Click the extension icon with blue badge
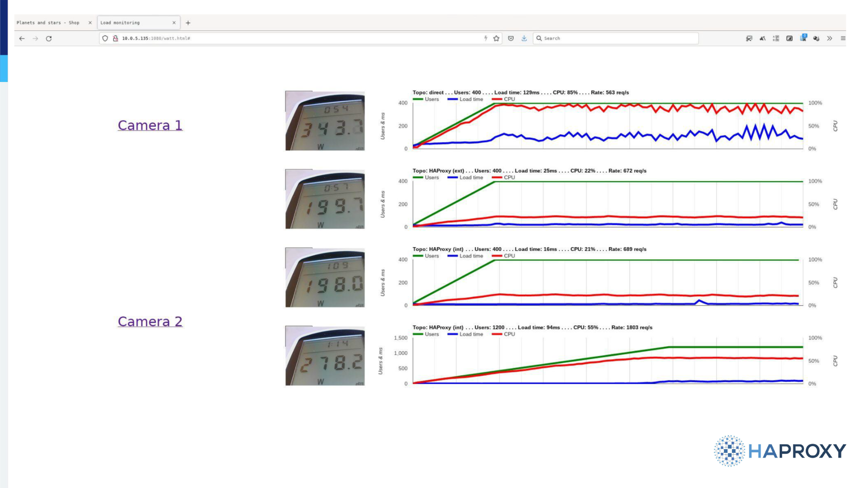868x488 pixels. (x=803, y=38)
